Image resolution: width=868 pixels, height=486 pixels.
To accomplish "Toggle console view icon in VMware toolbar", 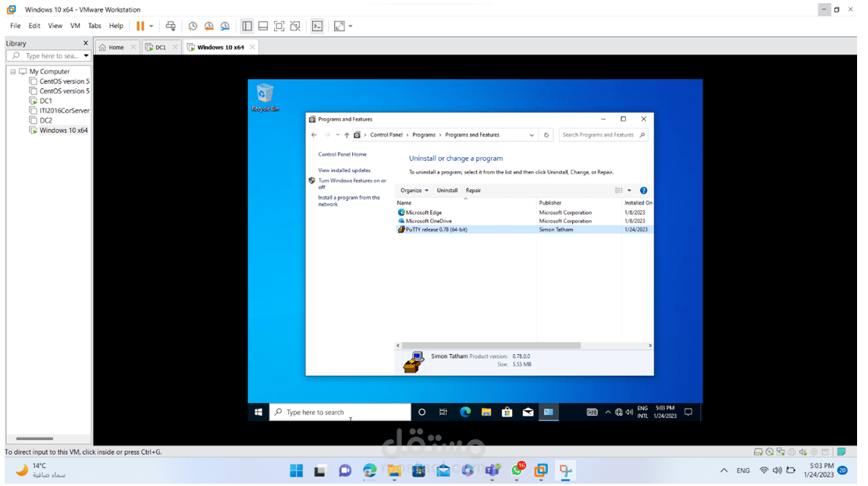I will 317,26.
